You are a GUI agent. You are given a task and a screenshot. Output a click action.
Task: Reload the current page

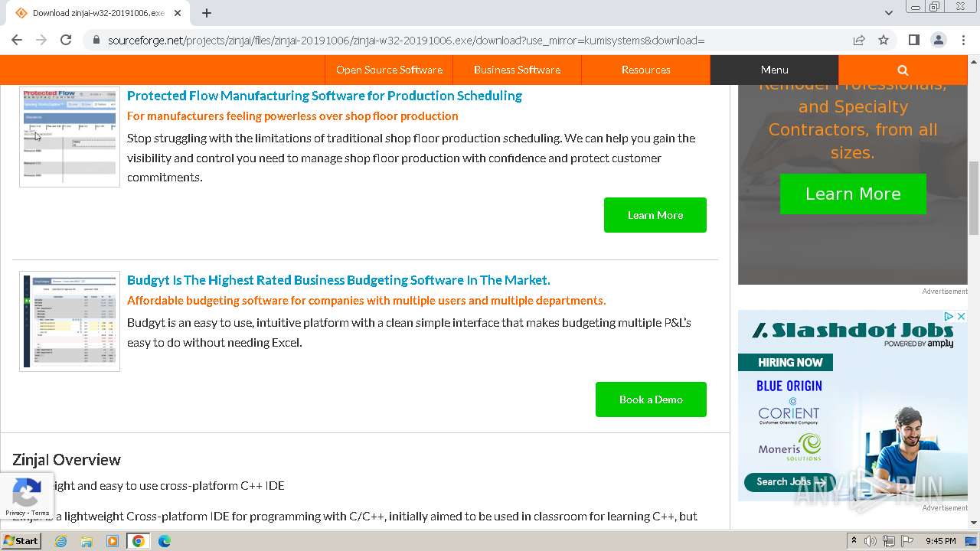click(66, 40)
